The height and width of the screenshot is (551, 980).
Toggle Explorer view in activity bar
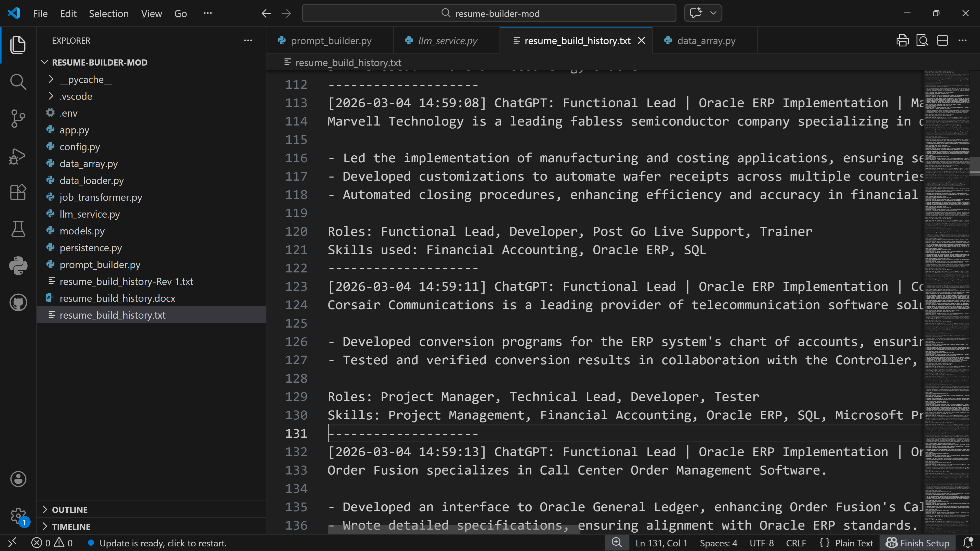click(18, 45)
